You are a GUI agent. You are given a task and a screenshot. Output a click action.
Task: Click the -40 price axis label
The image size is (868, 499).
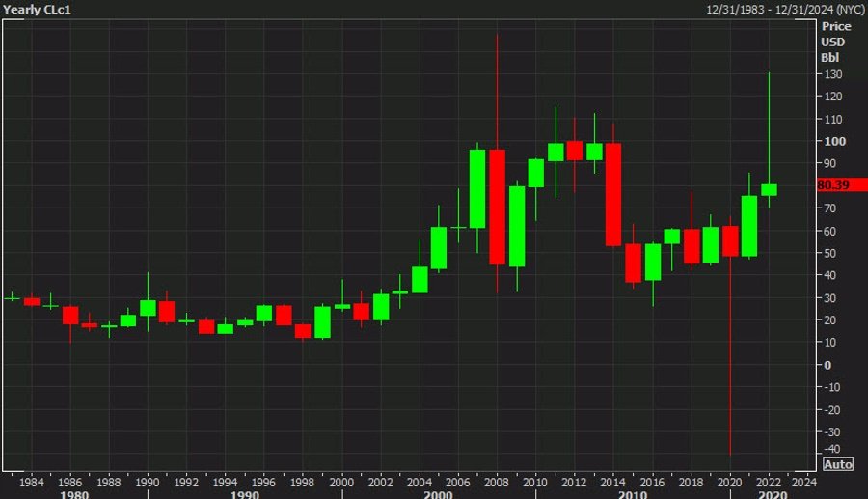[829, 449]
